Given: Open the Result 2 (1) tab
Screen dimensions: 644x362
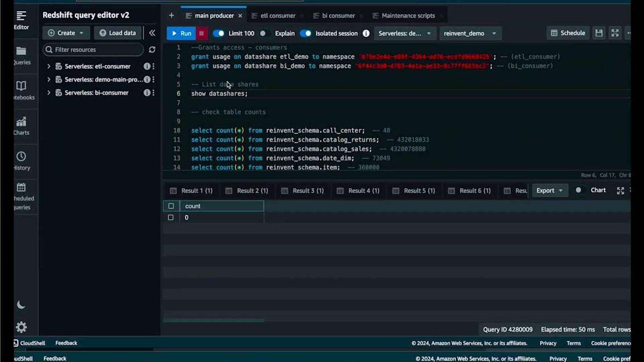Looking at the screenshot, I should (x=247, y=190).
